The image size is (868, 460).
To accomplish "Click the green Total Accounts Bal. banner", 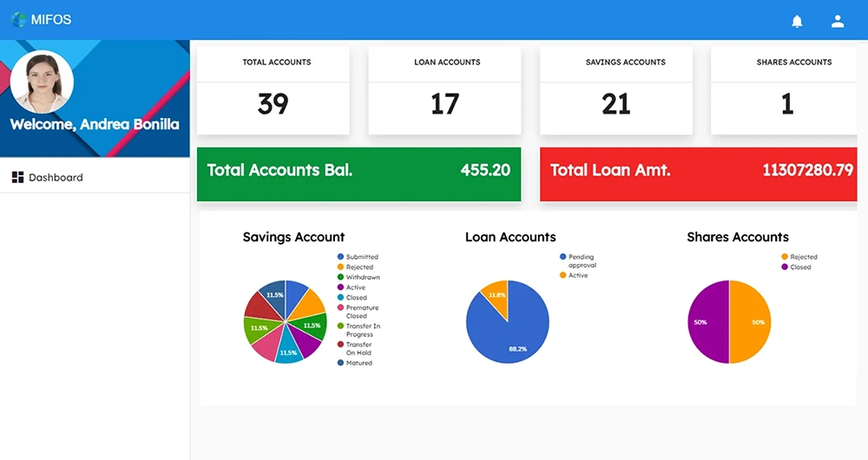I will coord(358,174).
